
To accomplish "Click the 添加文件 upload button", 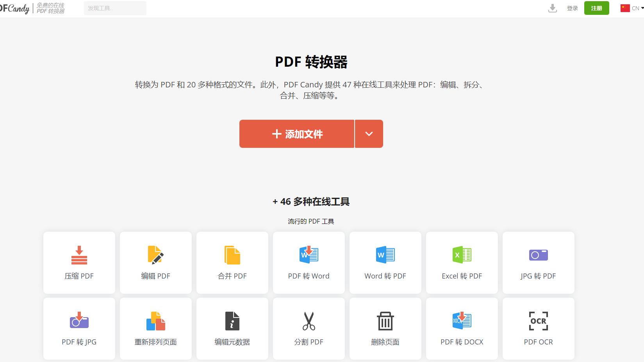I will pyautogui.click(x=296, y=134).
